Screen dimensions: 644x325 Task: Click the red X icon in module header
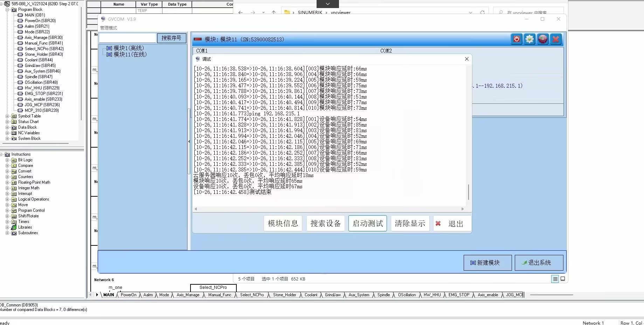click(556, 39)
